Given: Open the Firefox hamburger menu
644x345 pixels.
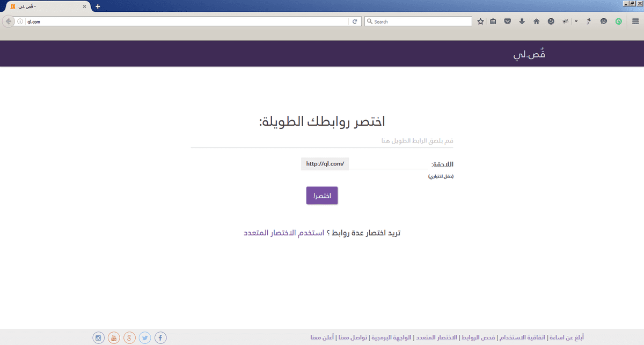Looking at the screenshot, I should 635,21.
